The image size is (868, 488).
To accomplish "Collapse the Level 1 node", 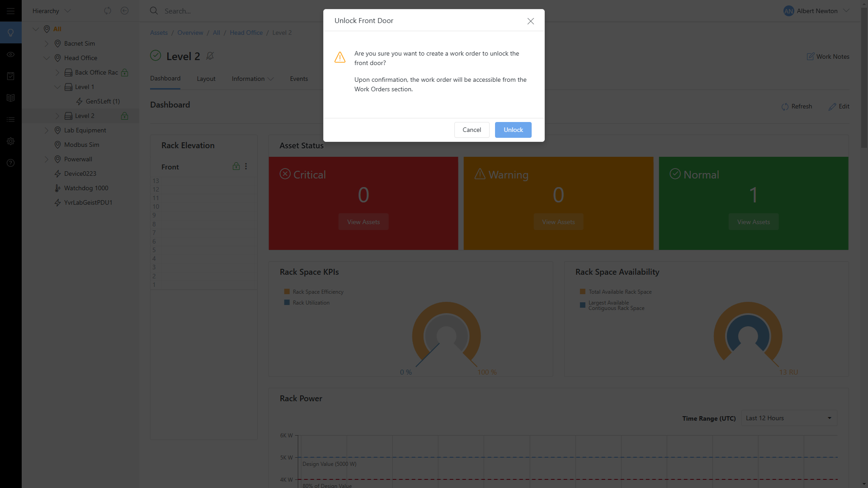I will click(x=57, y=87).
